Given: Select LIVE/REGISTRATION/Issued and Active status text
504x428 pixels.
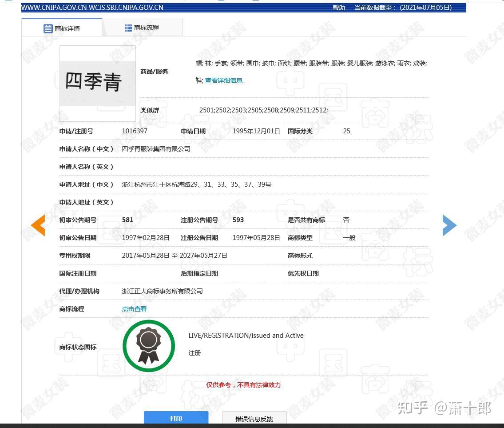Looking at the screenshot, I should (246, 335).
